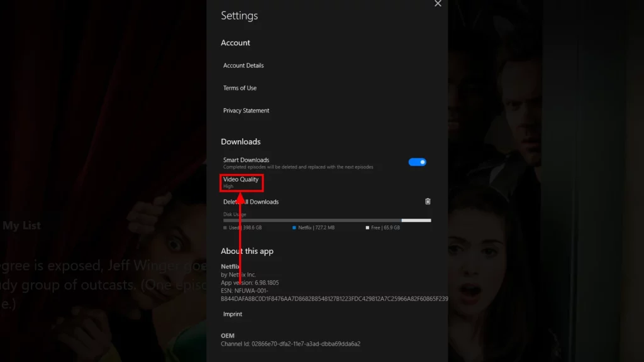View the Privacy Statement

(x=246, y=111)
